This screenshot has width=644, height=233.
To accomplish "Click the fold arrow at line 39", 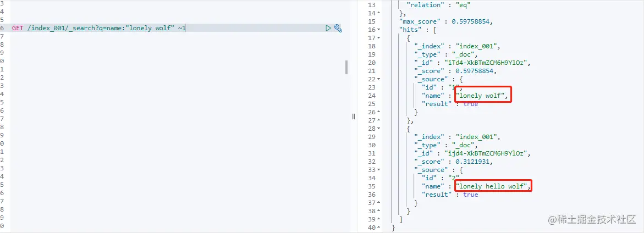I will click(379, 219).
